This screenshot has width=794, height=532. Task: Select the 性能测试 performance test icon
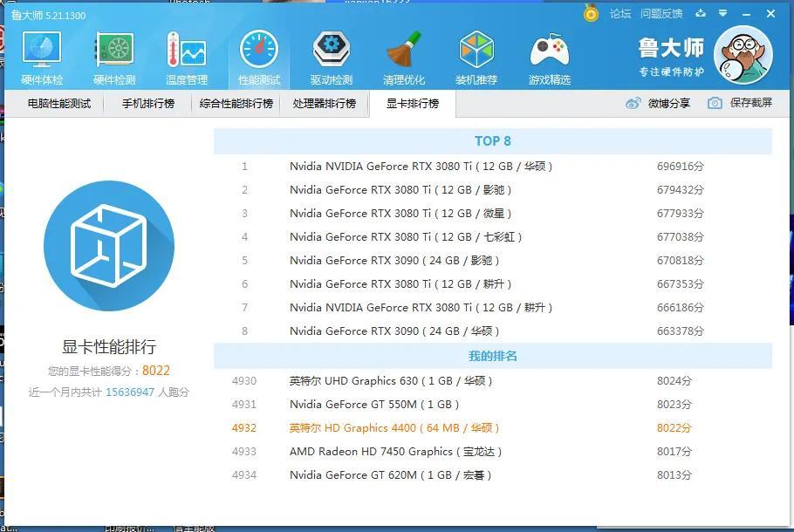click(259, 58)
